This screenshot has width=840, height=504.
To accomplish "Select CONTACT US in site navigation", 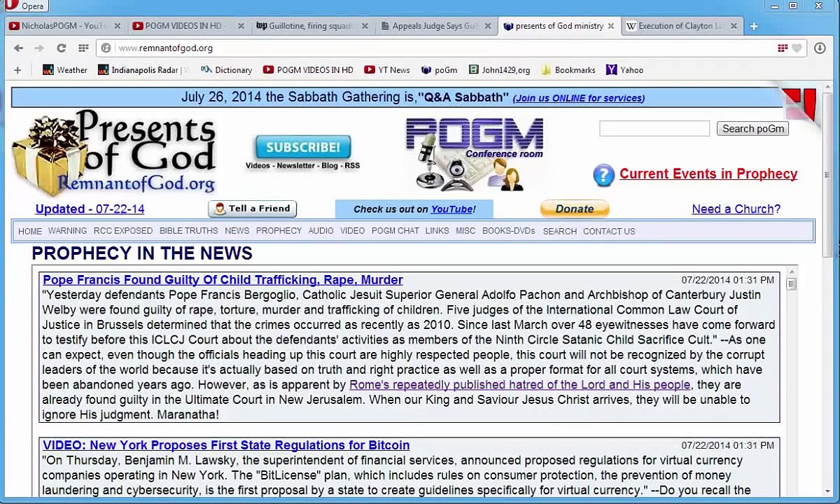I will pyautogui.click(x=609, y=231).
